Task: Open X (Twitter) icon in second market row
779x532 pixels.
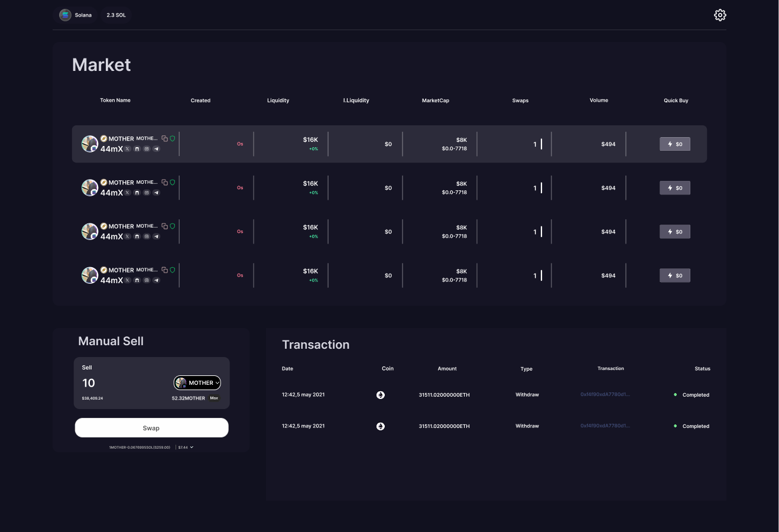Action: point(127,193)
